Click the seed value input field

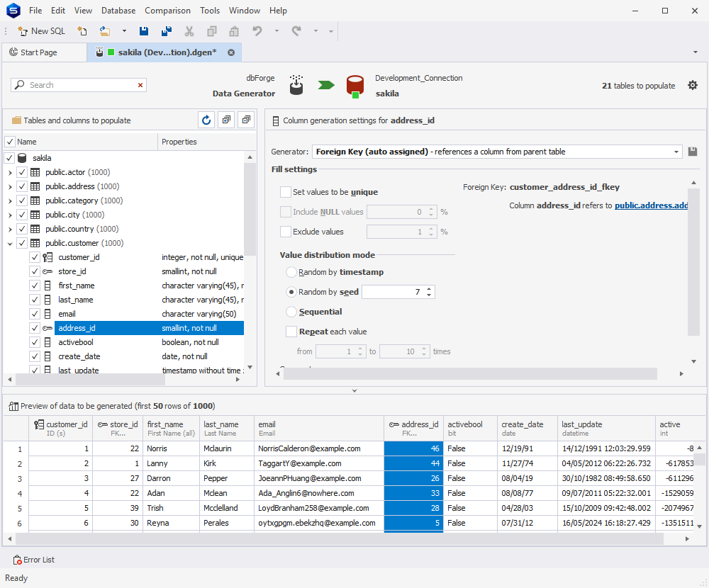(393, 292)
